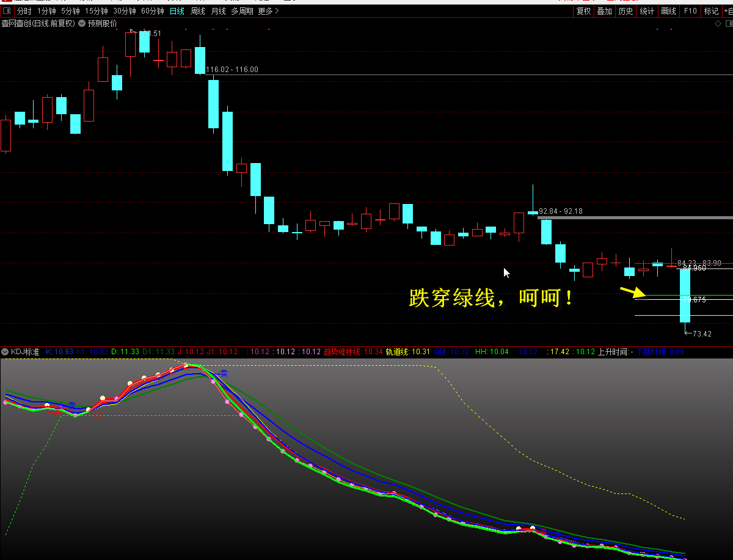
Task: Select the 60分钟 period tab
Action: click(153, 11)
